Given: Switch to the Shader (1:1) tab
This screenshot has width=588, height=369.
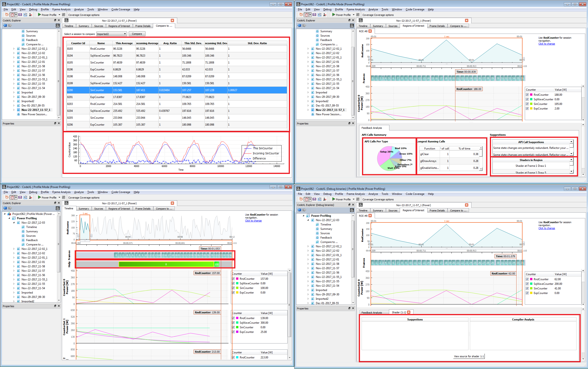Looking at the screenshot, I should pos(399,312).
